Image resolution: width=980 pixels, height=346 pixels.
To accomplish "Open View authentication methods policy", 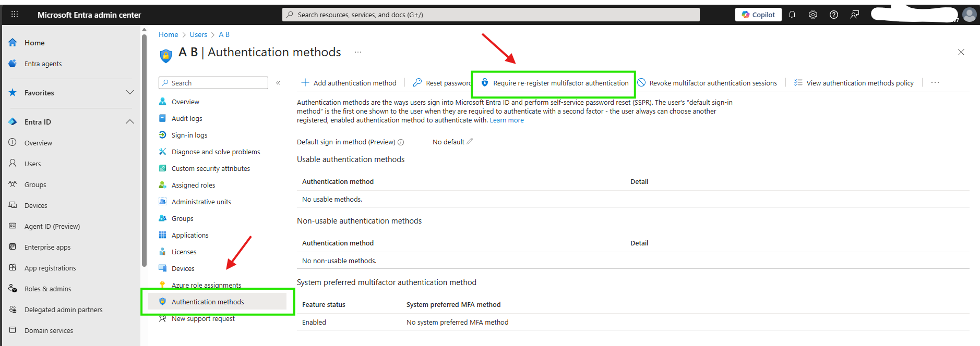I will point(854,83).
